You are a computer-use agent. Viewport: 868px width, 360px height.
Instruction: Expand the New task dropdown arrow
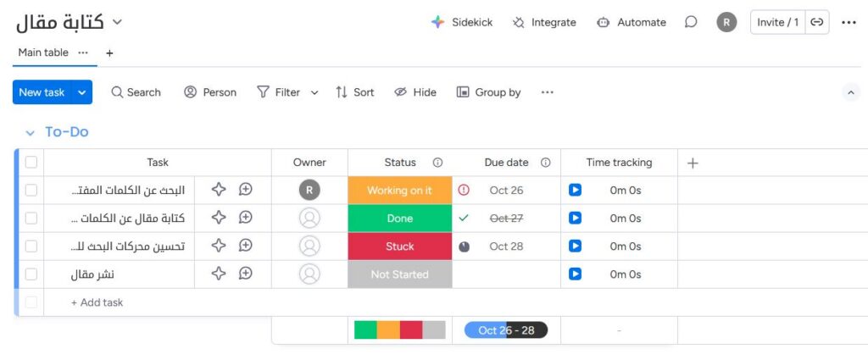[82, 92]
